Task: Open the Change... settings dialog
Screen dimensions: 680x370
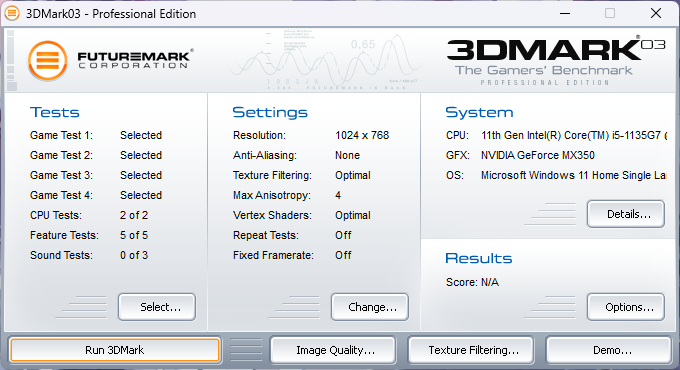Action: [x=370, y=307]
